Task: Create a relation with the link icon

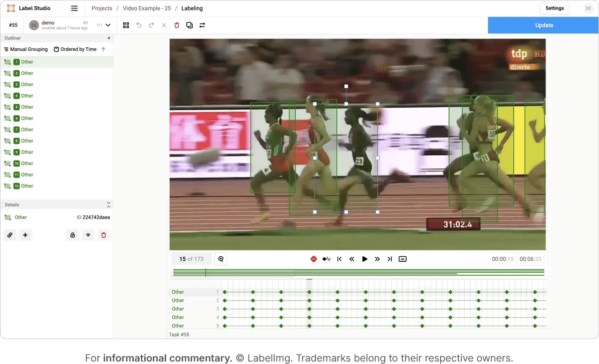Action: point(10,235)
